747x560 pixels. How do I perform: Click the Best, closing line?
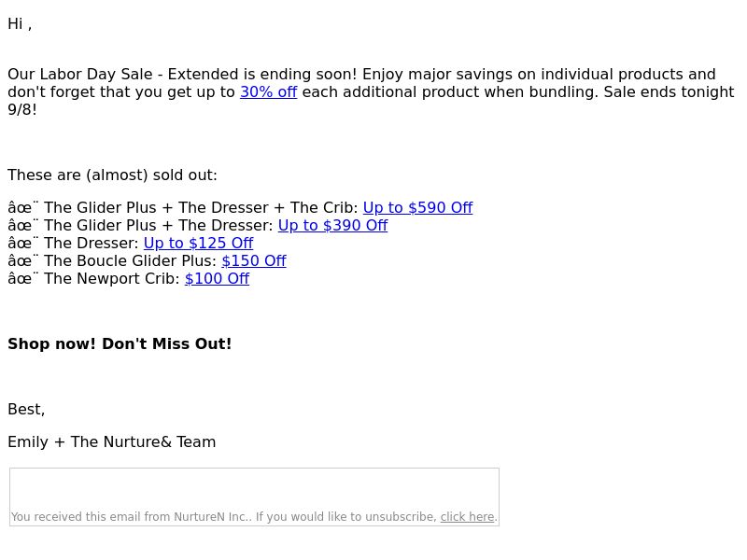(26, 410)
